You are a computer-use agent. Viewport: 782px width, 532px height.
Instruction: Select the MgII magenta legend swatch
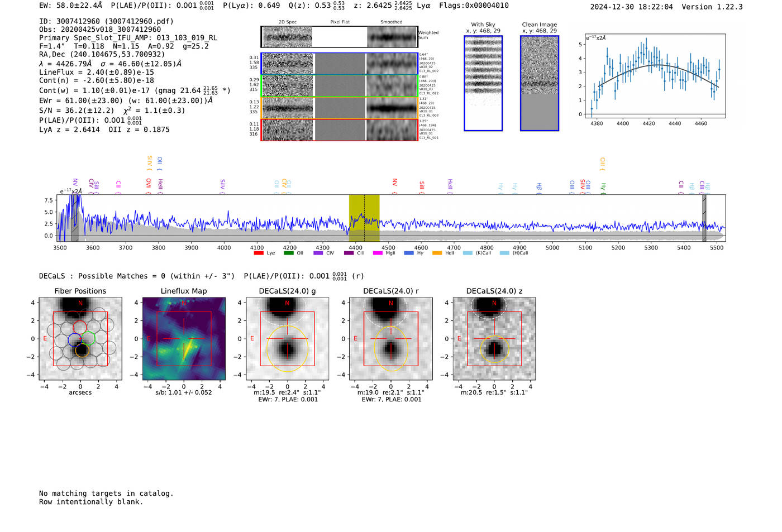[x=378, y=253]
